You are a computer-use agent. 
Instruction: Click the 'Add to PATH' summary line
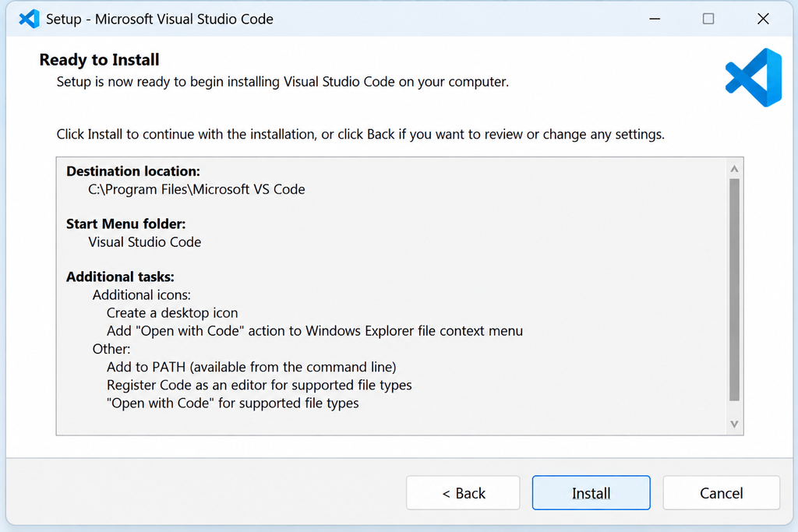[252, 367]
